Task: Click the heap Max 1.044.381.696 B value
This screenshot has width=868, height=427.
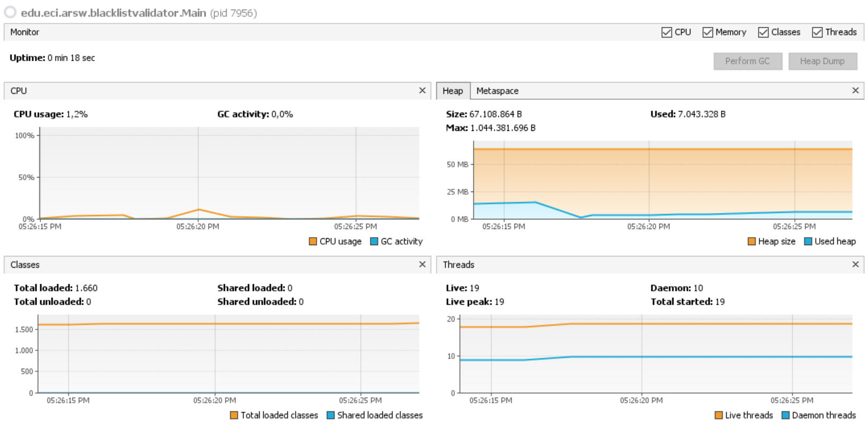Action: [x=503, y=128]
